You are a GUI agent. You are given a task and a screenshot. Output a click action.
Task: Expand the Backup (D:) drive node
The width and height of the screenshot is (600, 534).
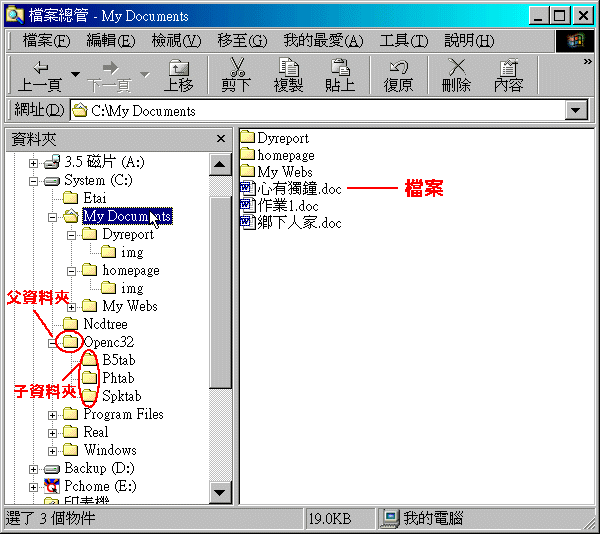pyautogui.click(x=33, y=469)
